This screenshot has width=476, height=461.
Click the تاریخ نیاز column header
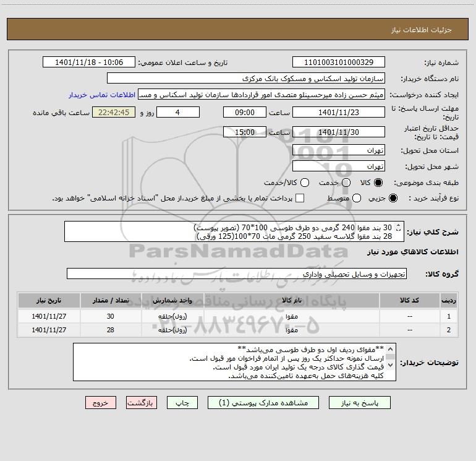click(x=49, y=301)
